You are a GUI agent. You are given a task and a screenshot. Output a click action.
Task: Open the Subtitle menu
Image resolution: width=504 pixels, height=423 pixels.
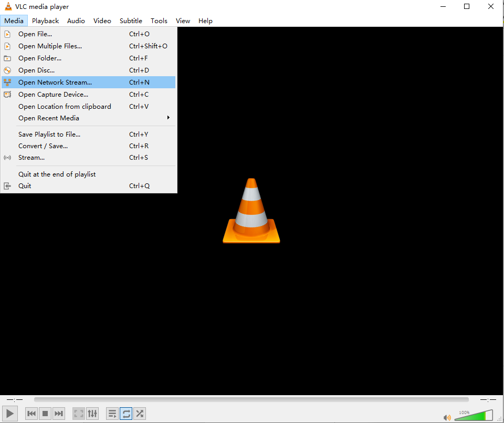131,21
